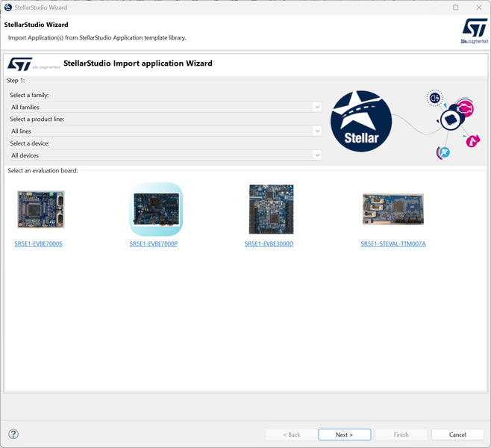491x448 pixels.
Task: Click the dotted headlight icon in the diagram
Action: click(434, 98)
